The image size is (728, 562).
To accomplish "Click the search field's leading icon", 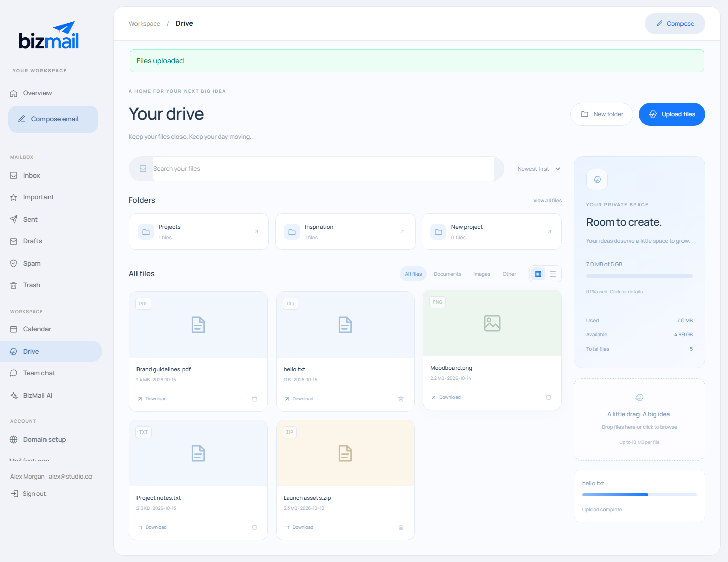I will [143, 169].
